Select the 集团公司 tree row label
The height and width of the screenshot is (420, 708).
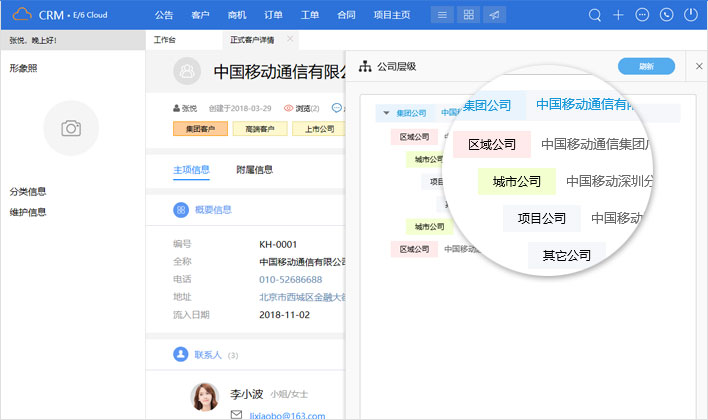click(x=411, y=113)
